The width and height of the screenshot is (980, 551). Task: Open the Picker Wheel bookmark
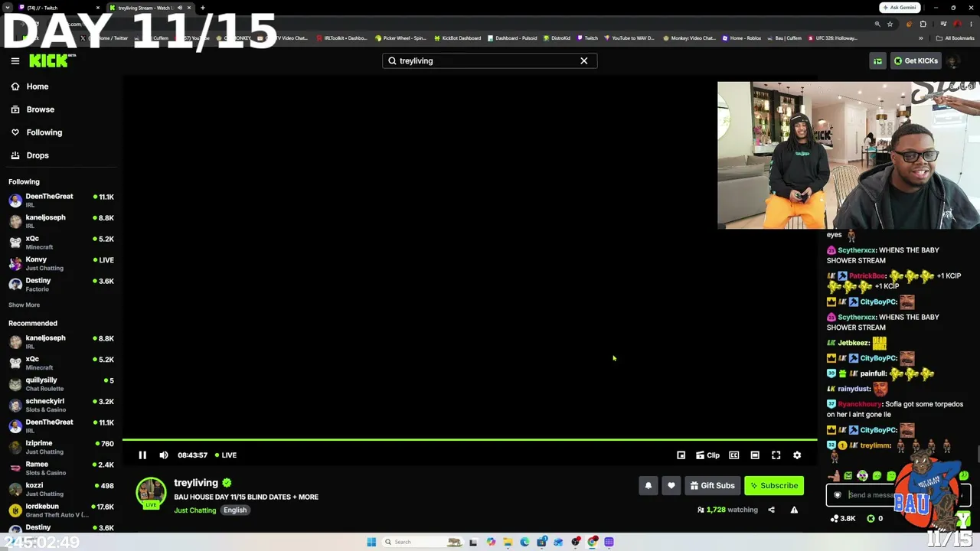[x=401, y=38]
